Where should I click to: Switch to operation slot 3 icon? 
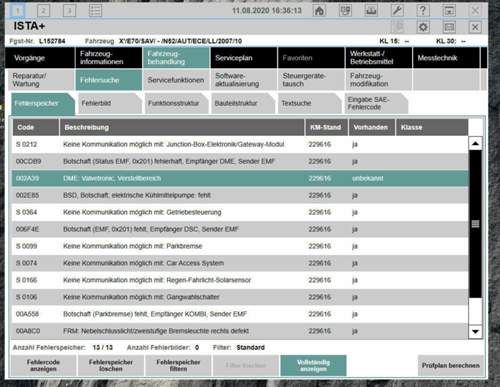point(69,10)
